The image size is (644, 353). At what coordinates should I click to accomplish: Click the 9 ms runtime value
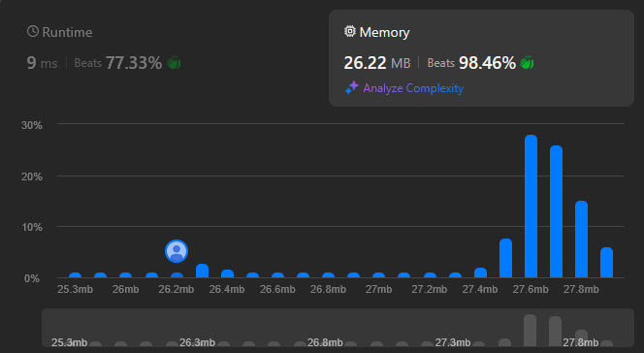42,63
